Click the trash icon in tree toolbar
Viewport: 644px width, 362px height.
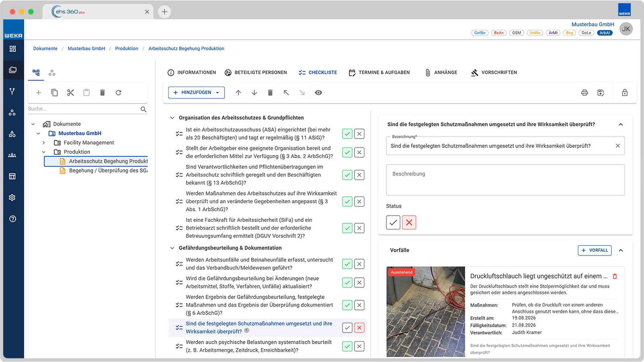[x=102, y=93]
